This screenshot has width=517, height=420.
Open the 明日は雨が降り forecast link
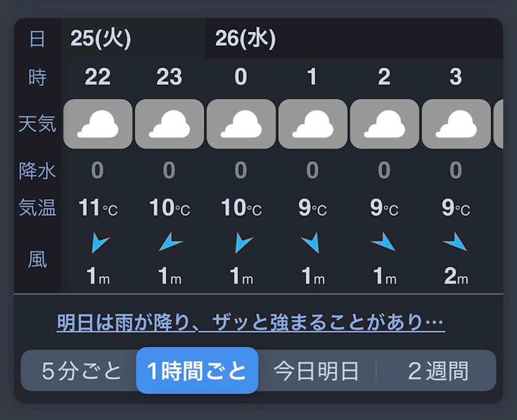pyautogui.click(x=250, y=322)
